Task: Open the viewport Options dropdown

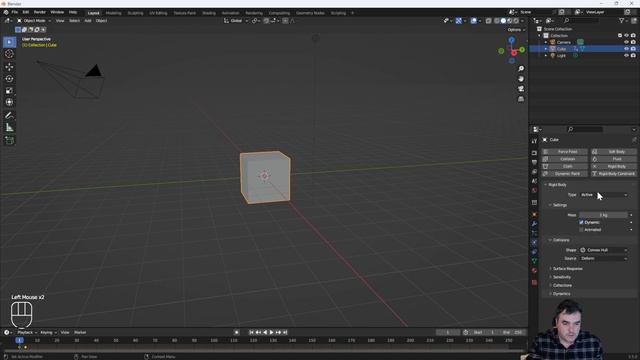Action: (x=516, y=30)
